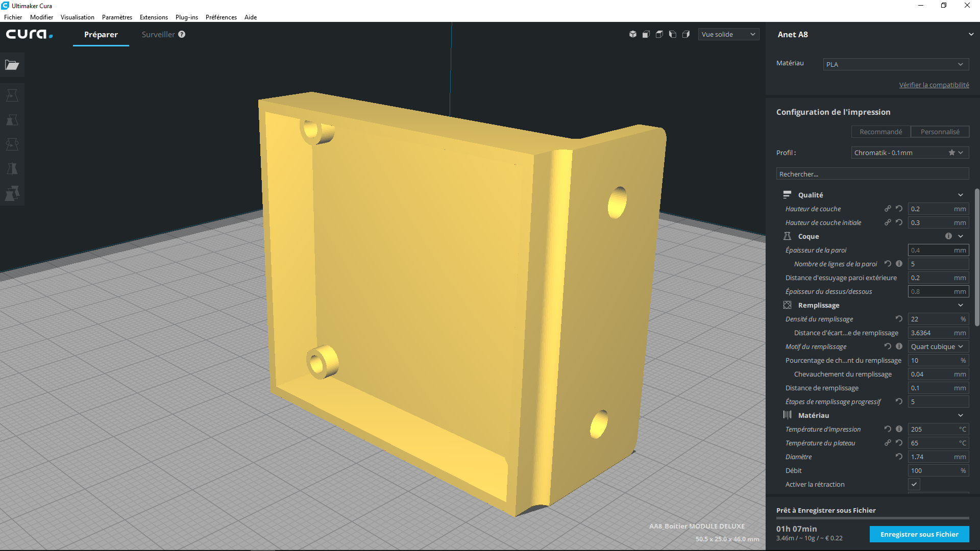Click info icon for Motif du remplissage
Screen dimensions: 980x551
pos(899,346)
